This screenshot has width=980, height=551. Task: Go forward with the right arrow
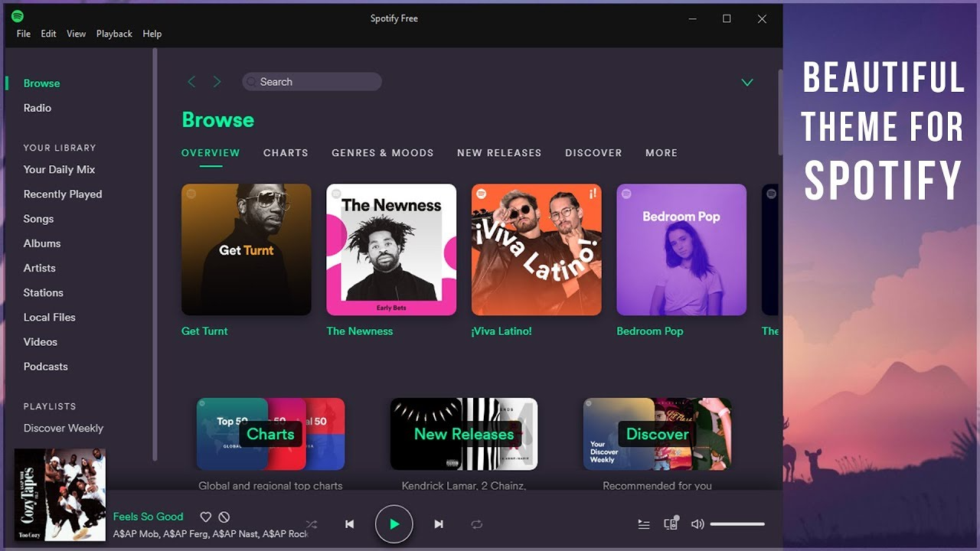click(x=217, y=82)
